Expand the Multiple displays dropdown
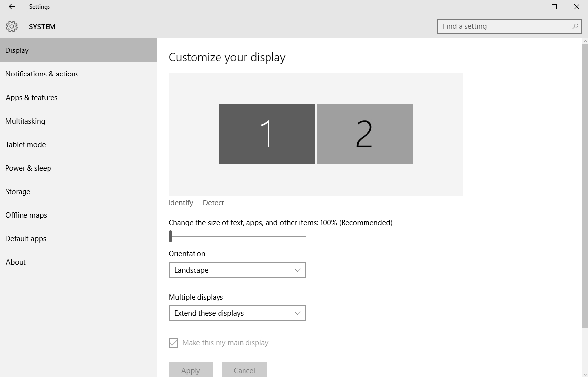 [x=237, y=313]
